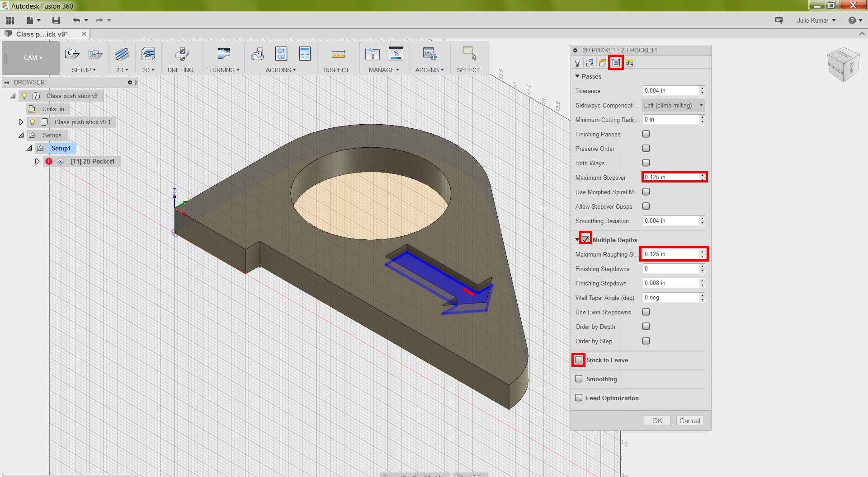Click the Post Process G1 G2 icon

pyautogui.click(x=281, y=54)
